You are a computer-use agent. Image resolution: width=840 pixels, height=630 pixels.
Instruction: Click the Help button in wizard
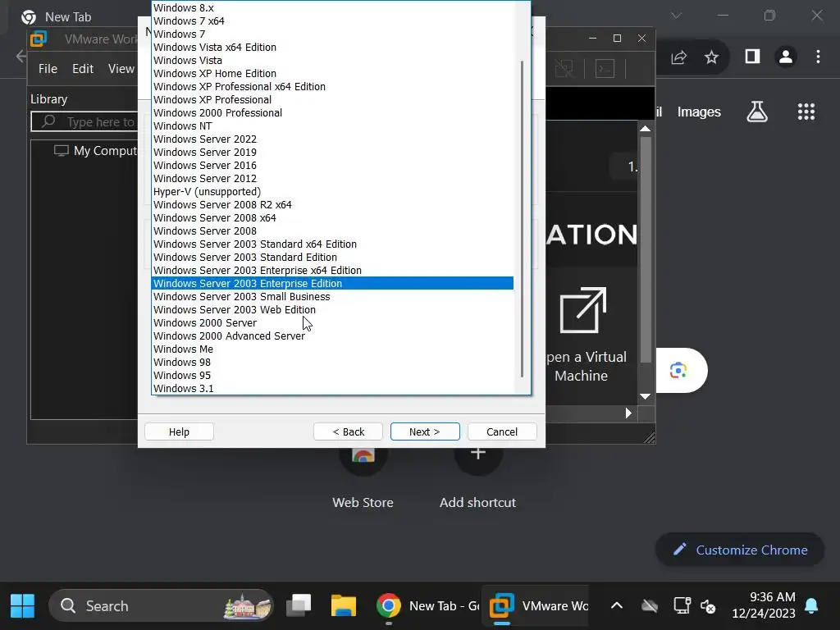(179, 431)
